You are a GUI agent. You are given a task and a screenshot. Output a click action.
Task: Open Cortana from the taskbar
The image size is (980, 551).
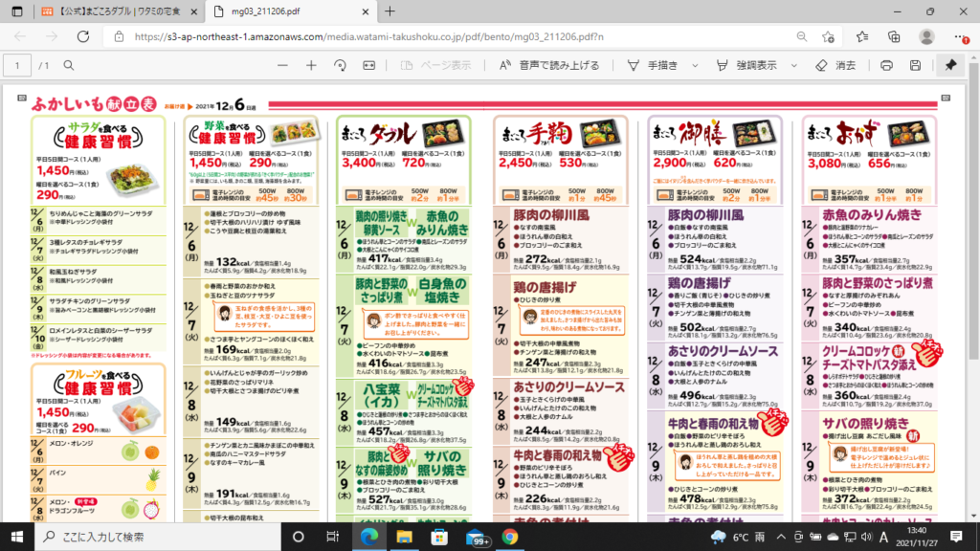coord(299,537)
